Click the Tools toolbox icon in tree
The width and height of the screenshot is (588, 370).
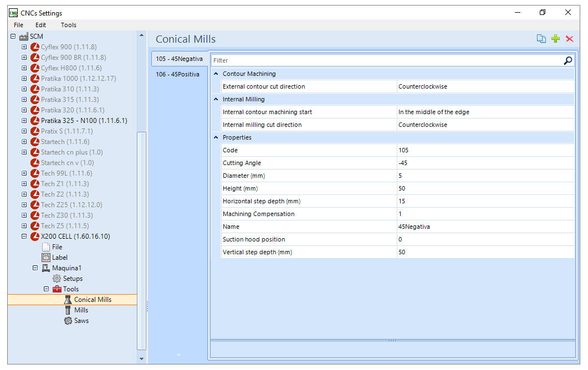click(x=57, y=289)
